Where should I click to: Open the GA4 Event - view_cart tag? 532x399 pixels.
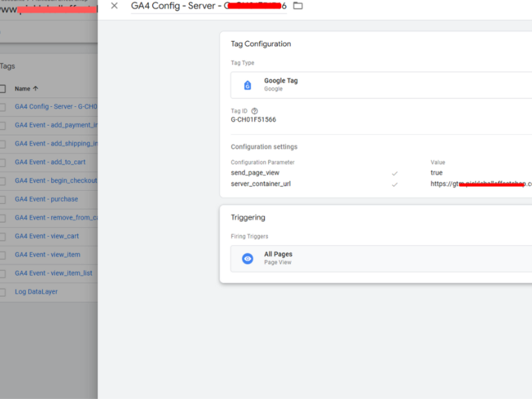pos(47,236)
